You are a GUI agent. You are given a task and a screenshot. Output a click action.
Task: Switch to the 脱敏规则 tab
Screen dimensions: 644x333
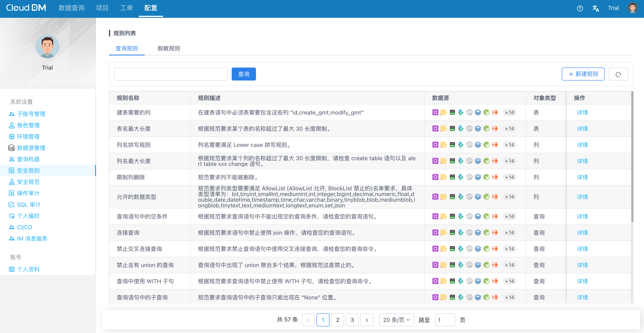coord(169,48)
